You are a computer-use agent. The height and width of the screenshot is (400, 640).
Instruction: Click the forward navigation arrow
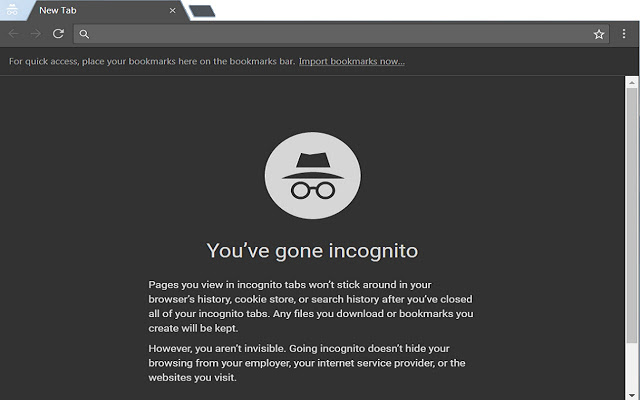36,34
